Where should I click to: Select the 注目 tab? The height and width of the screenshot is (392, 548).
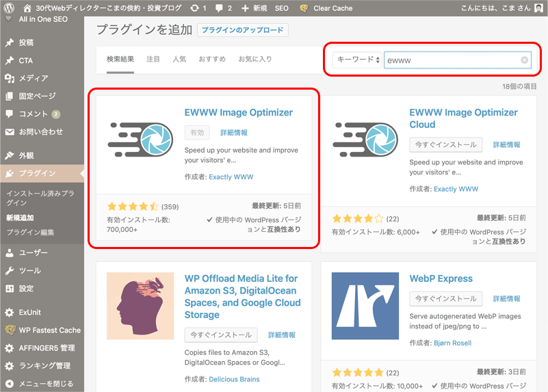tap(153, 59)
